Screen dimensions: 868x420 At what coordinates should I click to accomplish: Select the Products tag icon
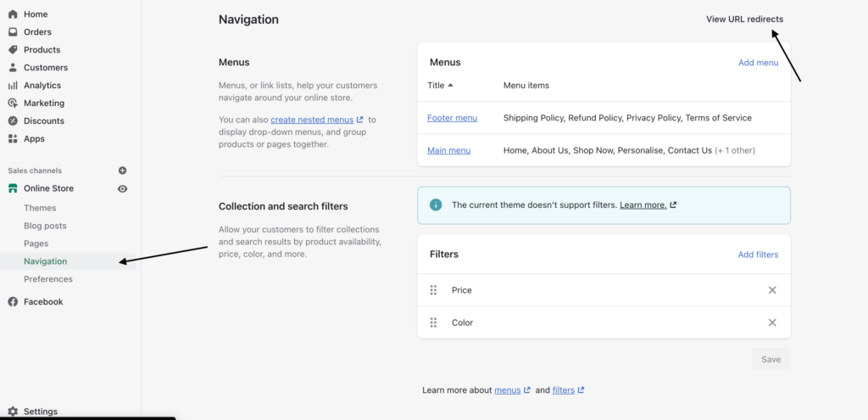(x=13, y=49)
